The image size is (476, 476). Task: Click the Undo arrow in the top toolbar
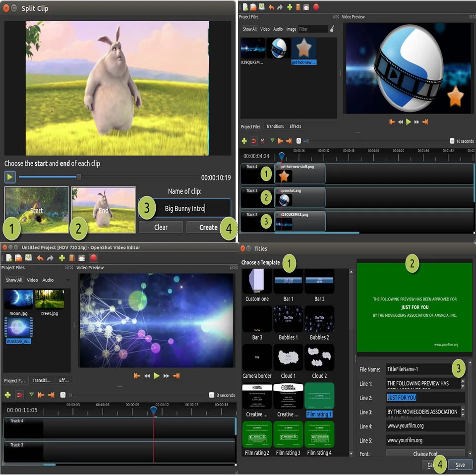click(271, 7)
